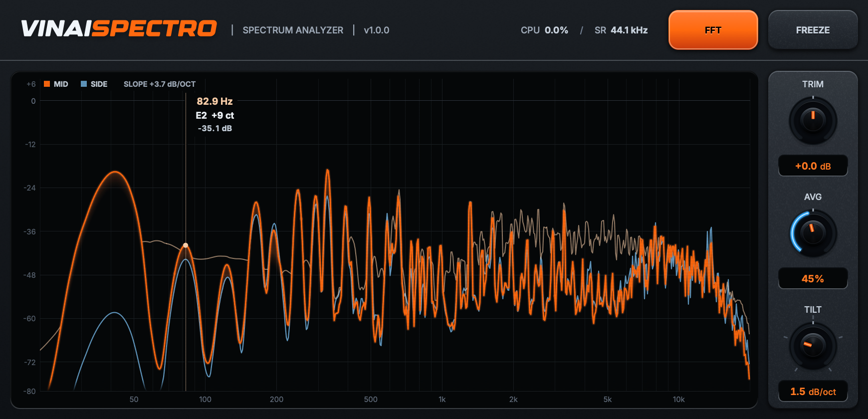The height and width of the screenshot is (419, 868).
Task: Select the +0.0 dB trim value field
Action: click(x=813, y=166)
